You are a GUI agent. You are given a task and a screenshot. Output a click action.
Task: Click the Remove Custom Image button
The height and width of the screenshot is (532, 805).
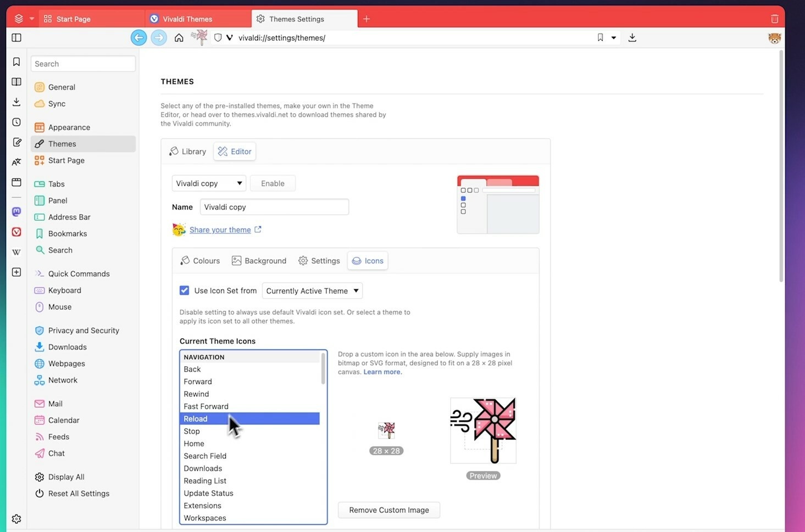388,509
